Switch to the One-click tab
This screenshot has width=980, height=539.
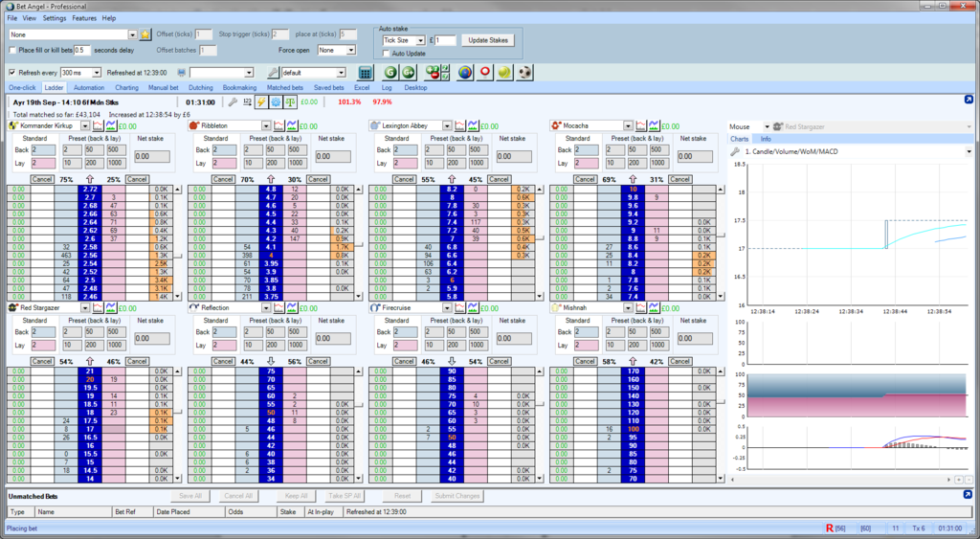(x=22, y=87)
